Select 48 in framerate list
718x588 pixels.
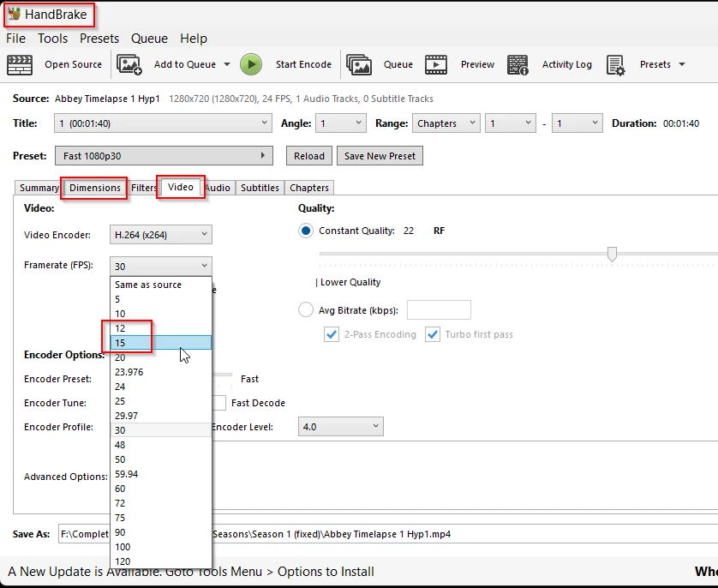pos(161,445)
